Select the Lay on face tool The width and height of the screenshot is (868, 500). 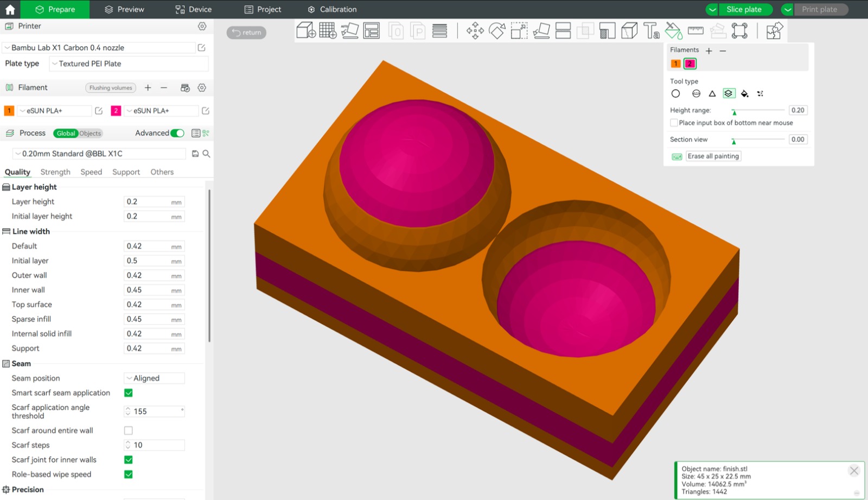coord(541,31)
